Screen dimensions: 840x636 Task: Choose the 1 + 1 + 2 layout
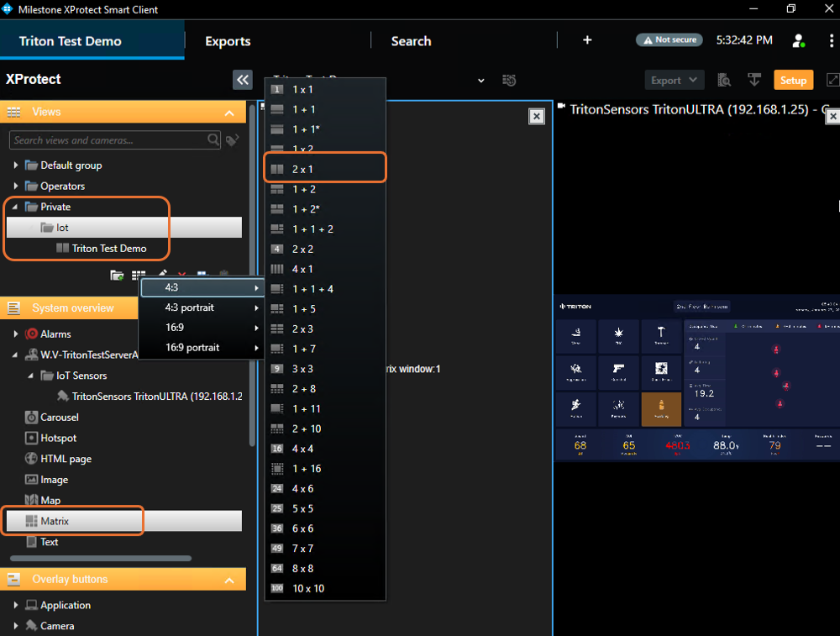pyautogui.click(x=325, y=229)
